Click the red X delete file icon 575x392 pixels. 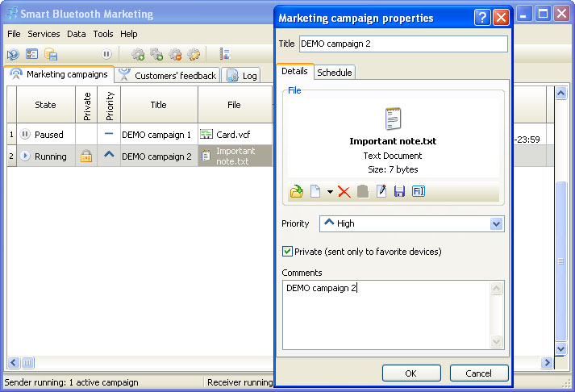click(344, 191)
